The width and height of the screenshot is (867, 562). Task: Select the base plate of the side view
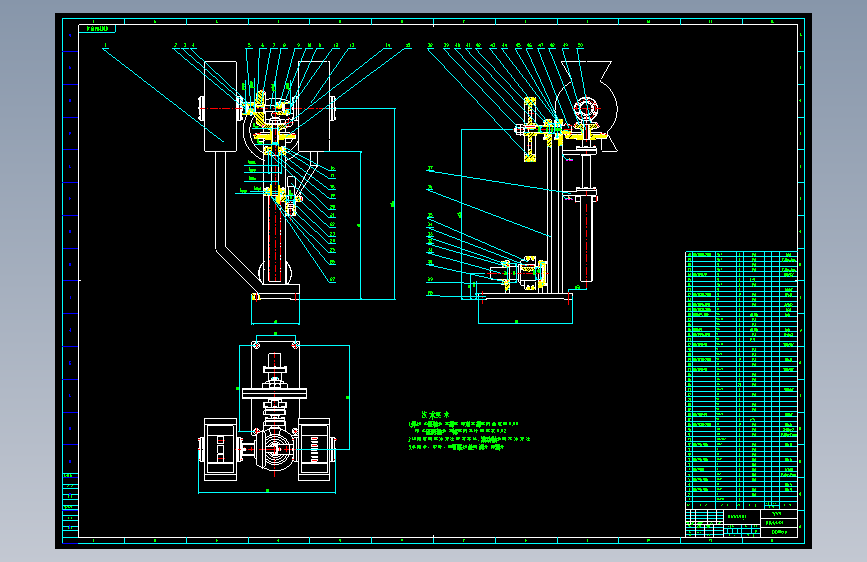click(x=525, y=296)
